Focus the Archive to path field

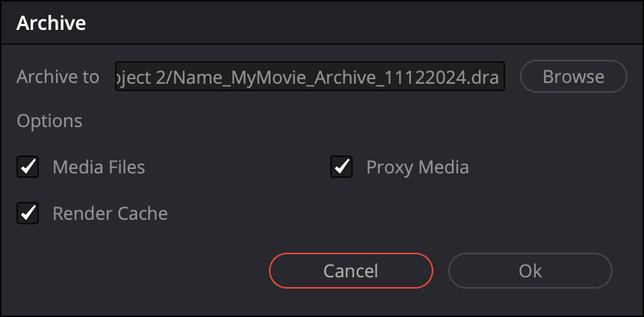310,77
